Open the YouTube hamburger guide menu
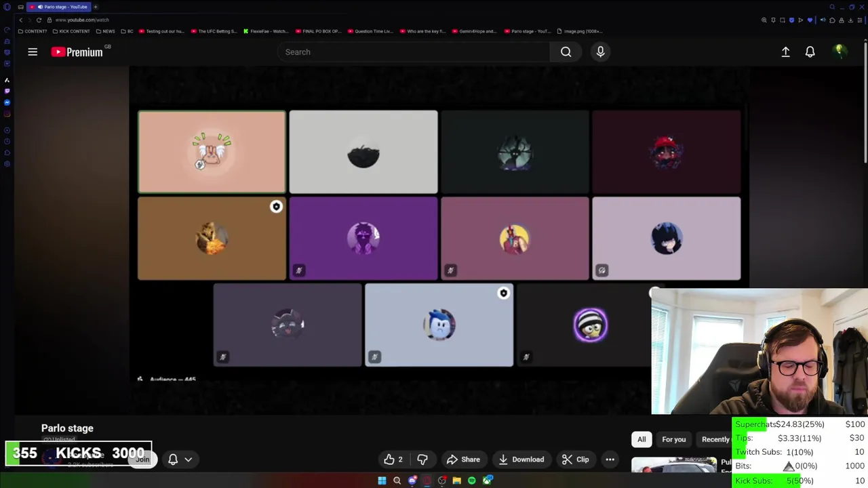868x488 pixels. click(x=33, y=52)
